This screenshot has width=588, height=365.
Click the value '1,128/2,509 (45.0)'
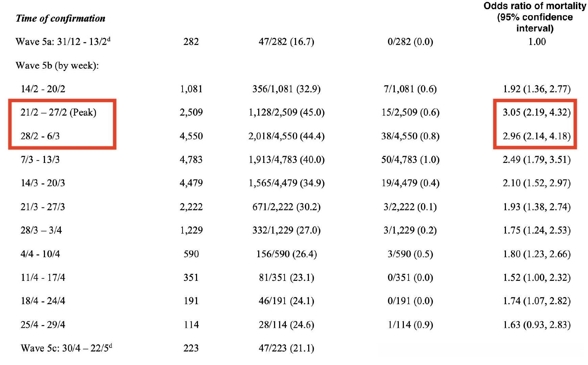tap(287, 112)
